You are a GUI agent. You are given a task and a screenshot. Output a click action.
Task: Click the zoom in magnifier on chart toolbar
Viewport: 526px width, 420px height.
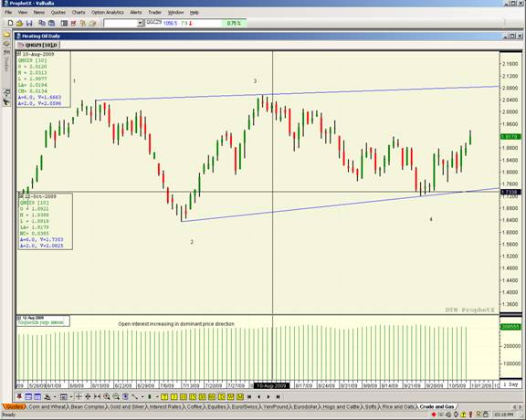(x=107, y=397)
